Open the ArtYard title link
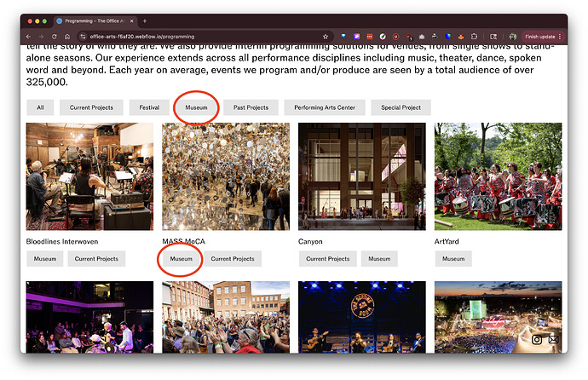The height and width of the screenshot is (380, 588). coord(447,242)
